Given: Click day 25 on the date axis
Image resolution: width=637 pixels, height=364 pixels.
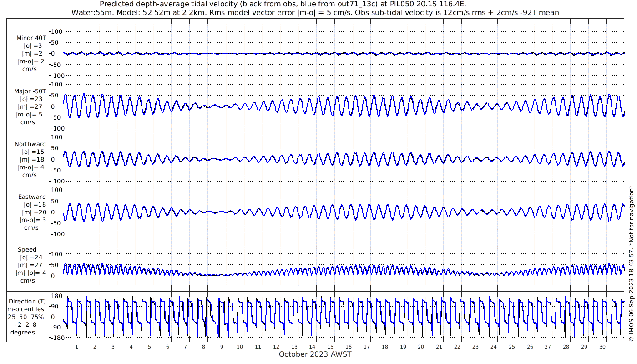Looking at the screenshot, I should click(x=511, y=347).
